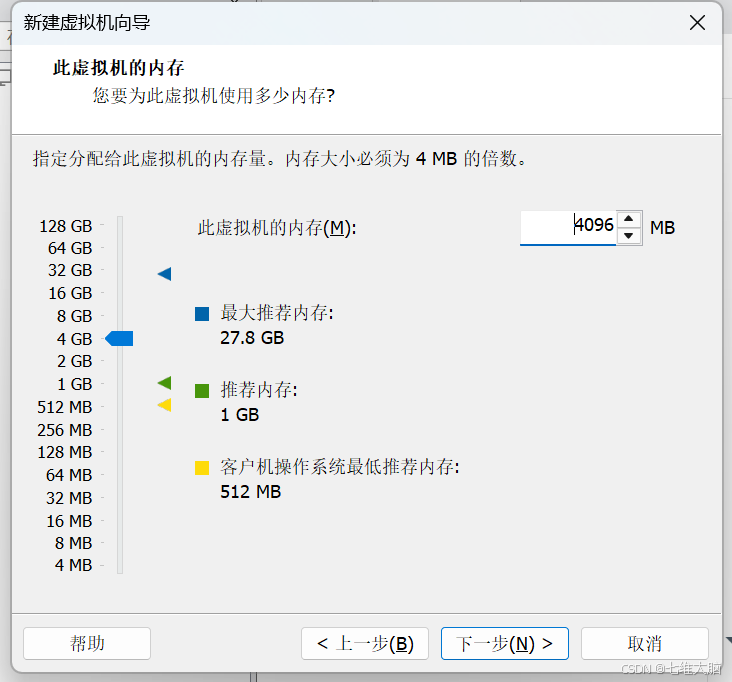Open help with the 帮助 button
This screenshot has height=682, width=732.
[x=87, y=643]
